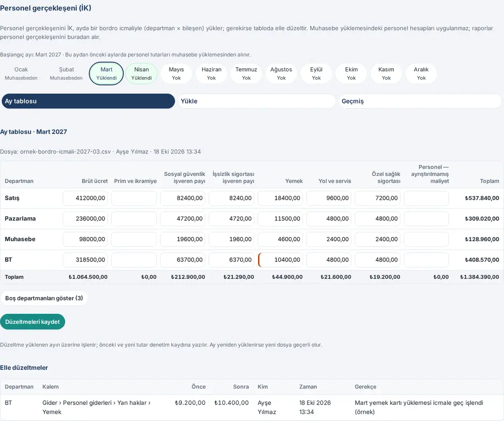Image resolution: width=504 pixels, height=421 pixels.
Task: Select the Kasım month chip
Action: (386, 74)
